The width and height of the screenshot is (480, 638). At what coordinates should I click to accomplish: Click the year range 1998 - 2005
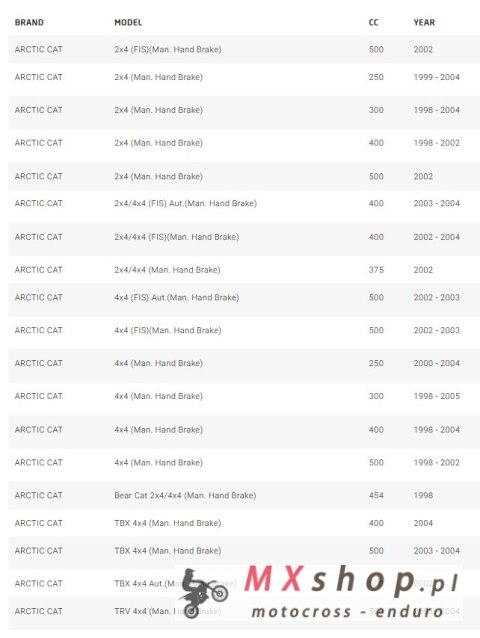coord(437,396)
